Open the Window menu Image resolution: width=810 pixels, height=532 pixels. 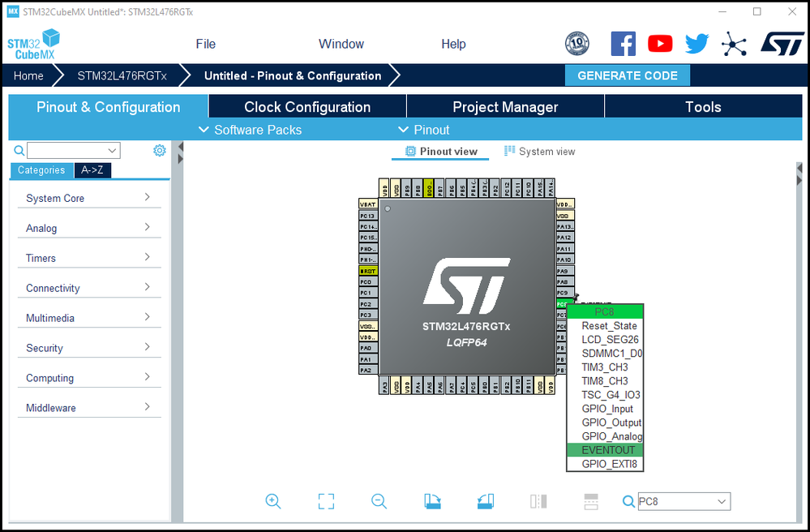click(x=341, y=44)
